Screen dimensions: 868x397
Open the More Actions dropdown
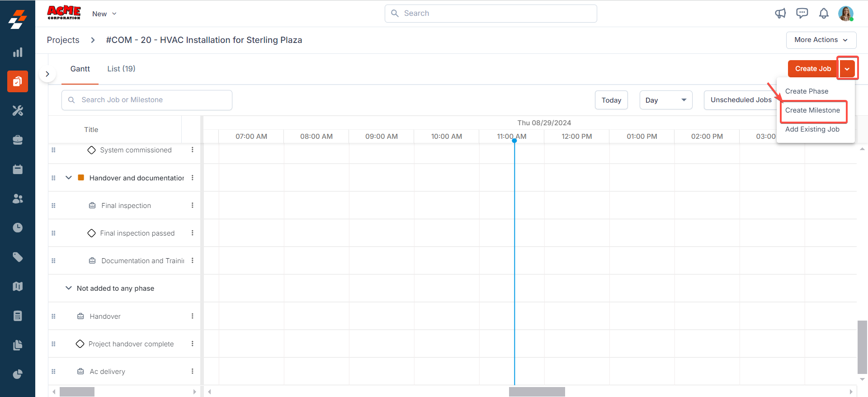pos(821,40)
